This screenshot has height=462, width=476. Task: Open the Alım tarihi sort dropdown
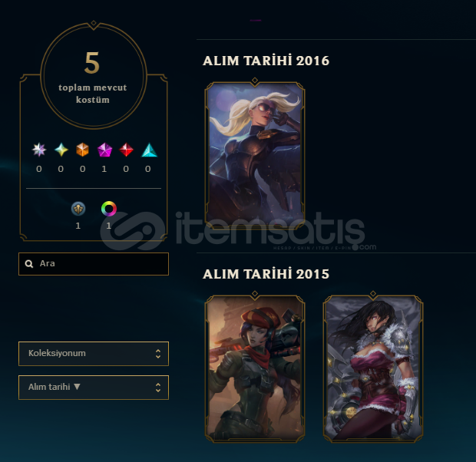coord(94,388)
